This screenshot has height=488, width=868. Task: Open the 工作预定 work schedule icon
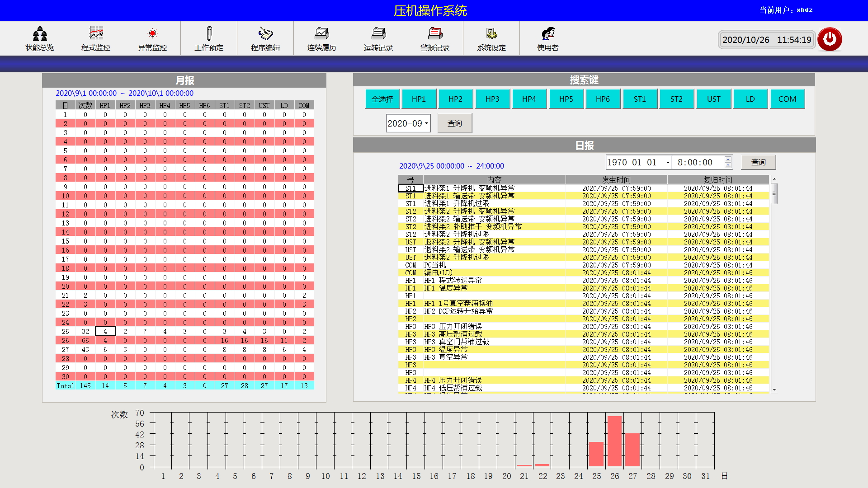209,39
